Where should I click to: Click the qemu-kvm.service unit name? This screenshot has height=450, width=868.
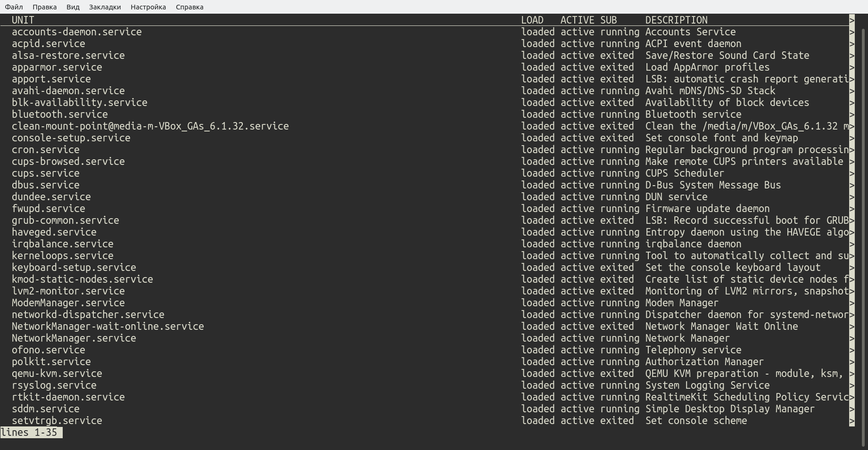pos(57,374)
